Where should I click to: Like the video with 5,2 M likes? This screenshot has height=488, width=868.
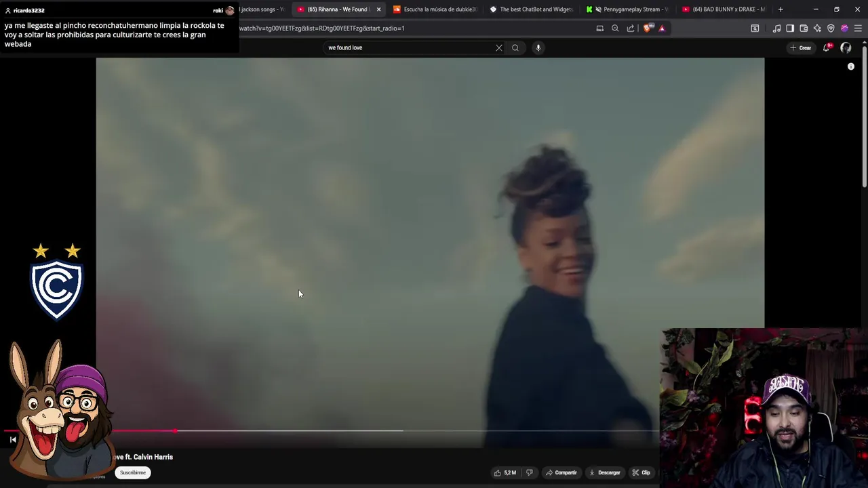[x=505, y=472]
